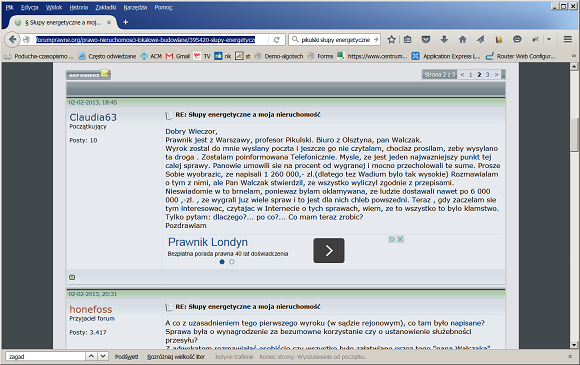The height and width of the screenshot is (365, 580).
Task: Click the page's vertical scrollbar thumb
Action: click(574, 134)
